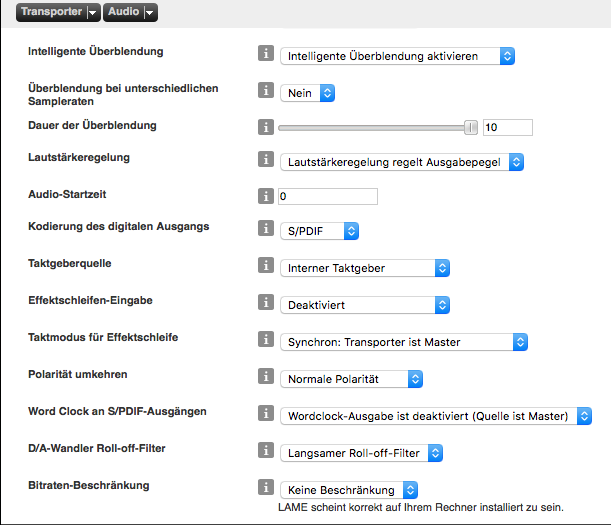Click info icon for D/A-Wandler Roll-off-Filter

266,451
